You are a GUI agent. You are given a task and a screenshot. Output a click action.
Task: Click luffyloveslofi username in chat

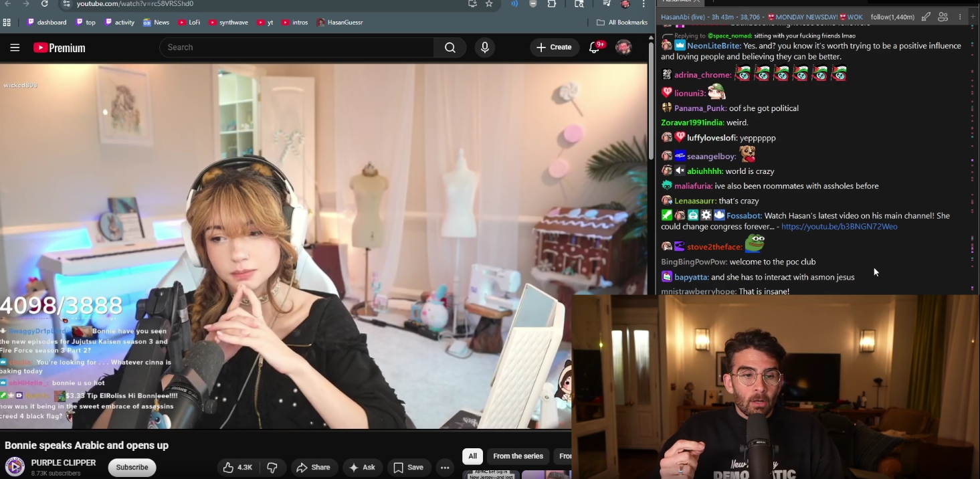[x=711, y=138]
